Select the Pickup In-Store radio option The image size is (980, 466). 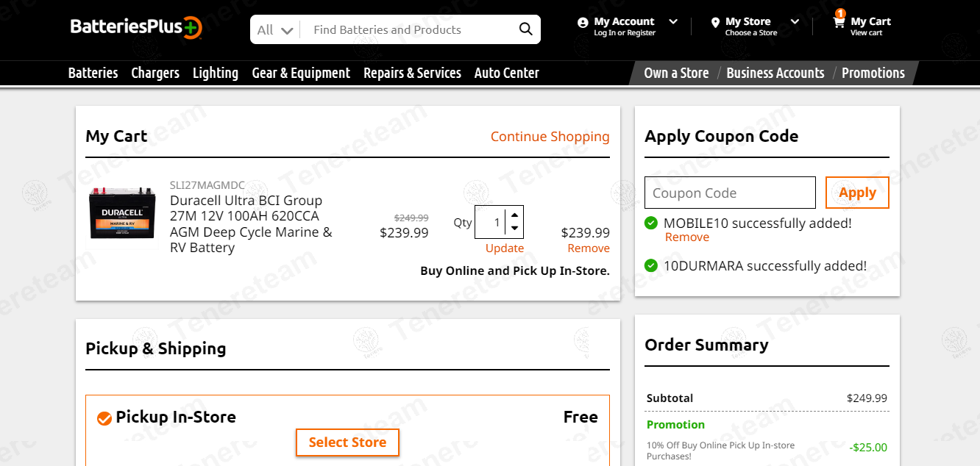coord(104,418)
